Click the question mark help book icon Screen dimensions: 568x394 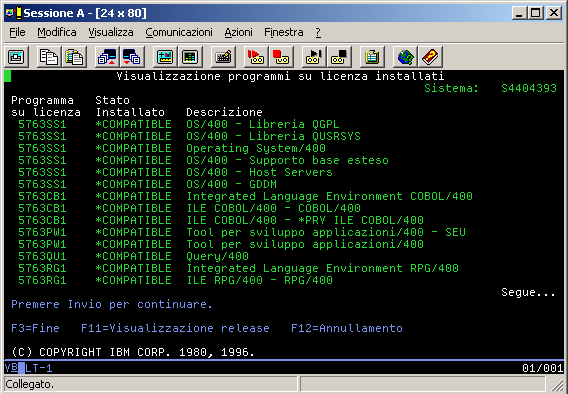pyautogui.click(x=430, y=57)
